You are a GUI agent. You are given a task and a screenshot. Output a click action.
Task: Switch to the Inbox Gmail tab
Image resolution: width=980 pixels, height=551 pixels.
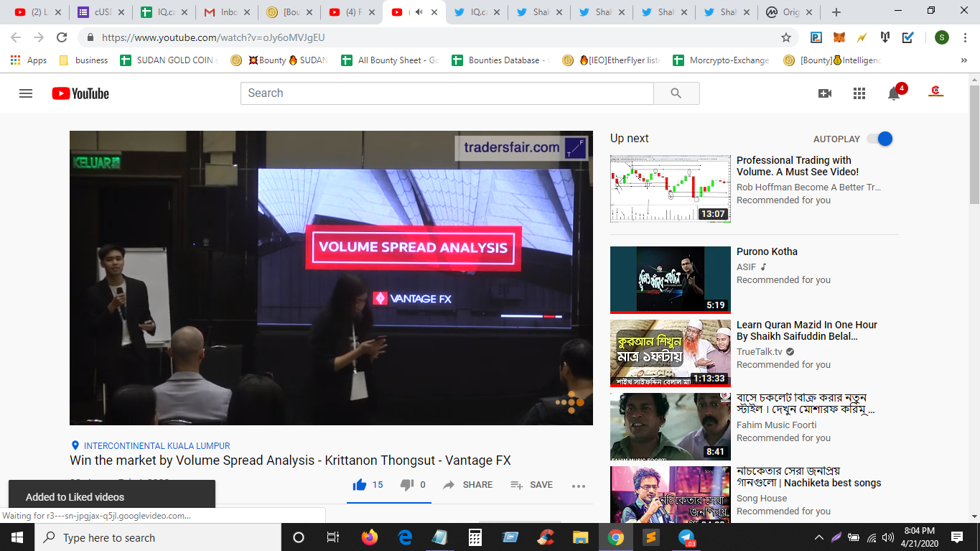tap(227, 12)
